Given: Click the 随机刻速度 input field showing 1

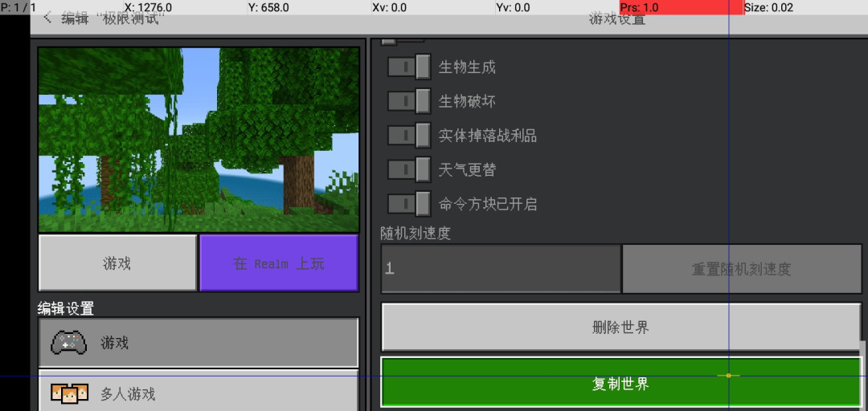Looking at the screenshot, I should (x=501, y=269).
